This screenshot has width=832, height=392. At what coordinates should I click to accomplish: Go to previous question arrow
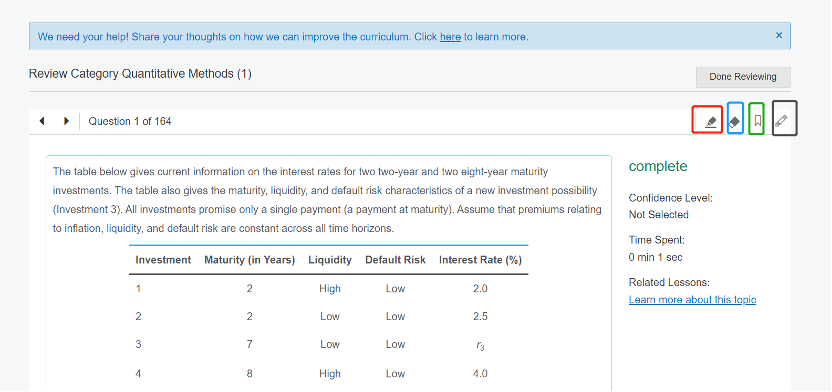point(42,121)
